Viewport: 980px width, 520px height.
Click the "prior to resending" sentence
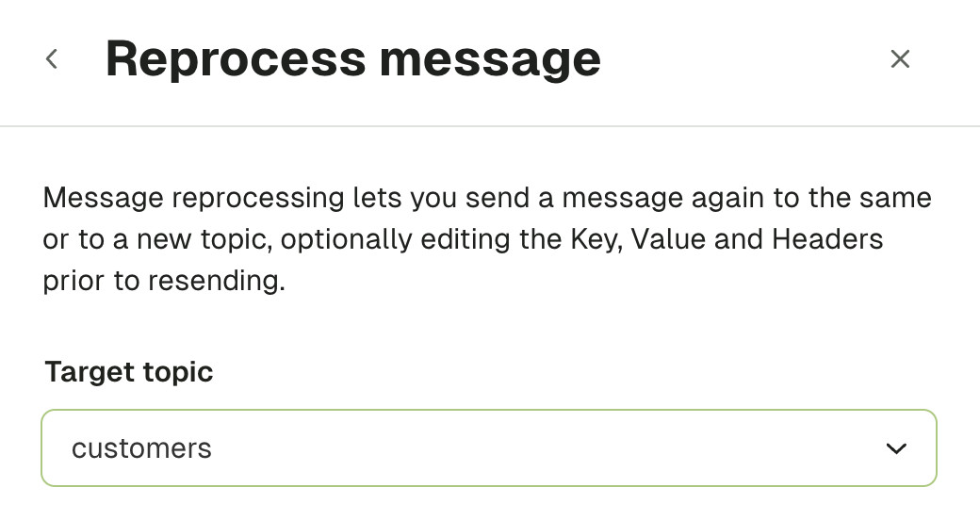click(164, 281)
